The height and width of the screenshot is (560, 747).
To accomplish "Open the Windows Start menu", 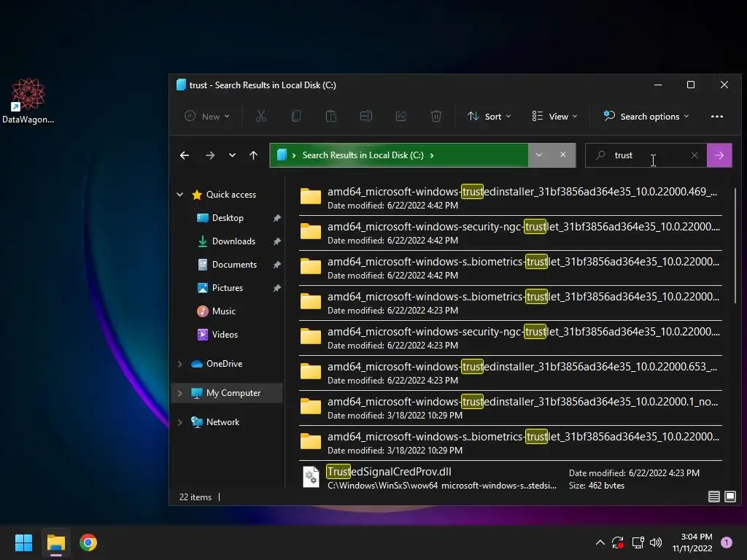I will click(x=23, y=542).
